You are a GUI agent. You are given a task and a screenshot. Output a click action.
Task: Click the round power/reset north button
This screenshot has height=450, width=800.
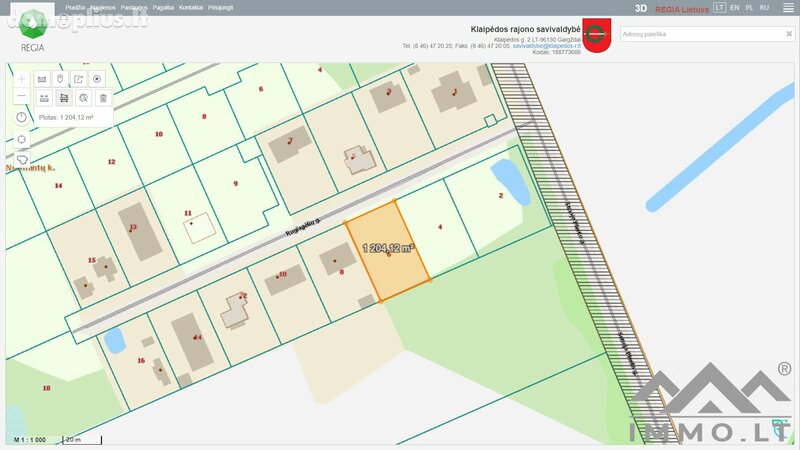21,117
